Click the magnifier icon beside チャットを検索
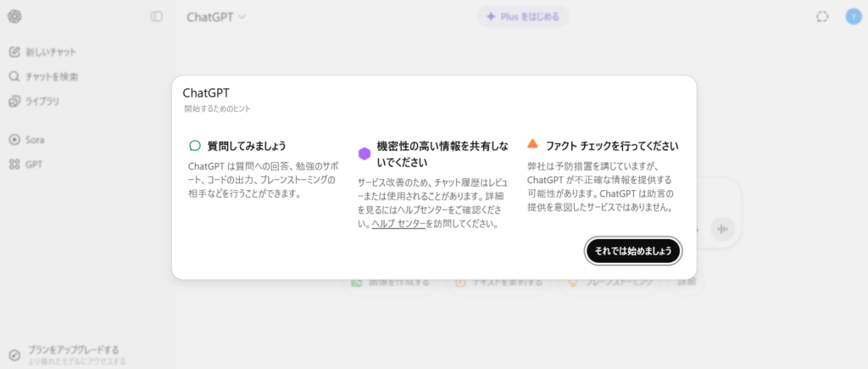Viewport: 868px width, 369px height. [x=14, y=76]
